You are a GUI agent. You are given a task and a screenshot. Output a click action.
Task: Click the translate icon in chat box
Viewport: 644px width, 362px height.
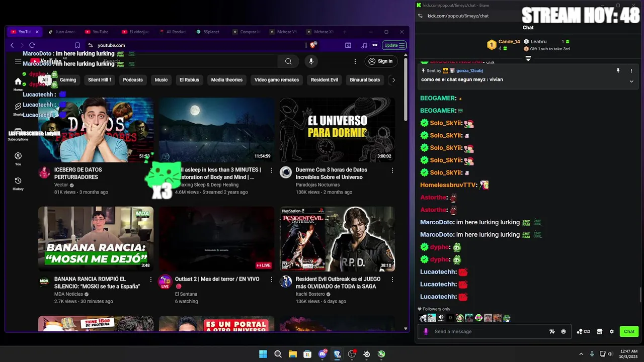552,331
